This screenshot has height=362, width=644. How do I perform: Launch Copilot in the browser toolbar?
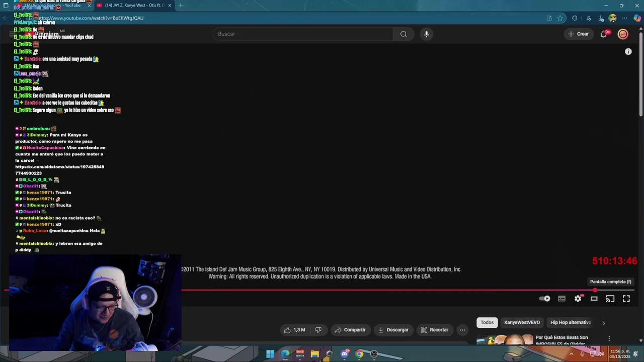click(x=637, y=18)
